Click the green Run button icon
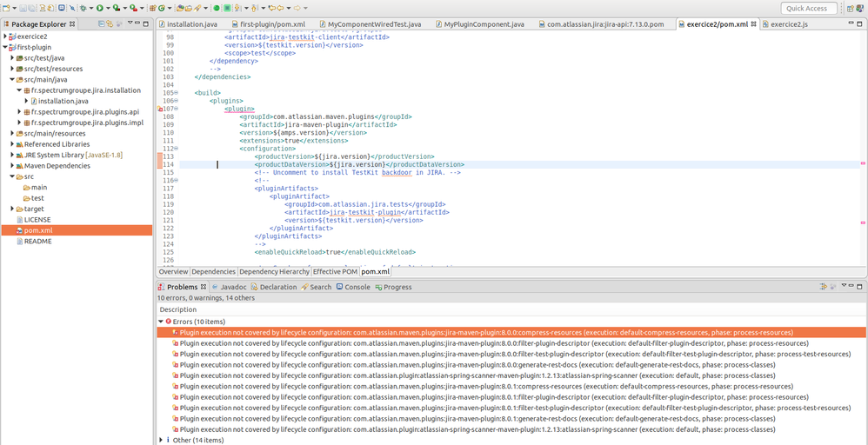Viewport: 868px width, 445px height. click(100, 8)
